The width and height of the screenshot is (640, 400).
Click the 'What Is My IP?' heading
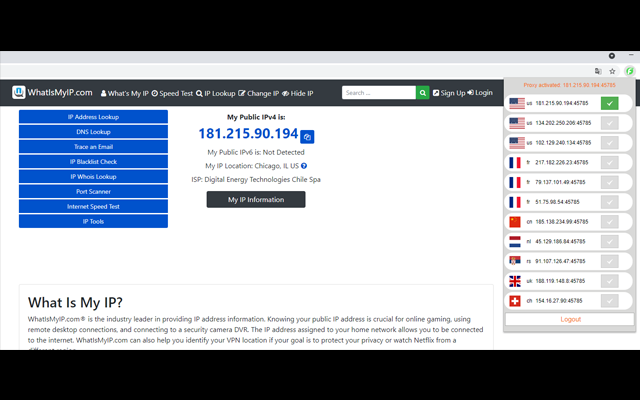75,302
